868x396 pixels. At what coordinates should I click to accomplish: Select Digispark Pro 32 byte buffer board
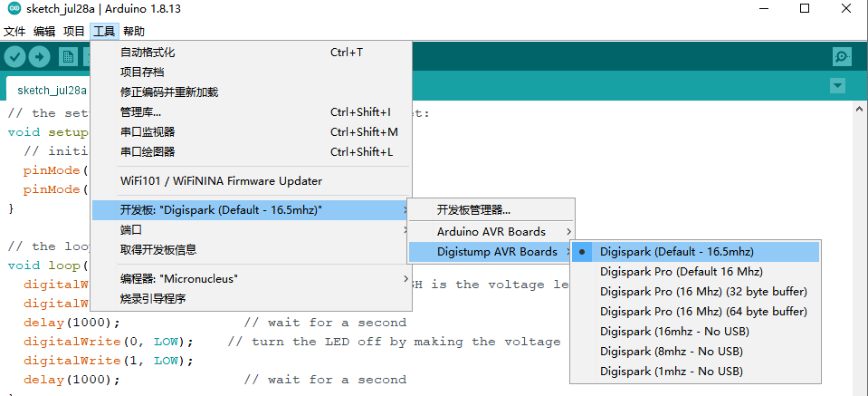pyautogui.click(x=695, y=291)
